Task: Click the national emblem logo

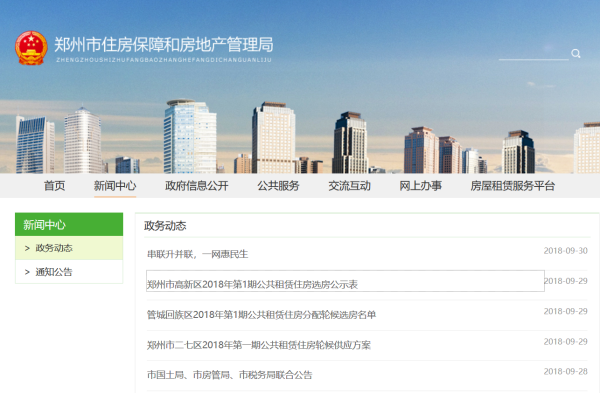Action: 31,48
